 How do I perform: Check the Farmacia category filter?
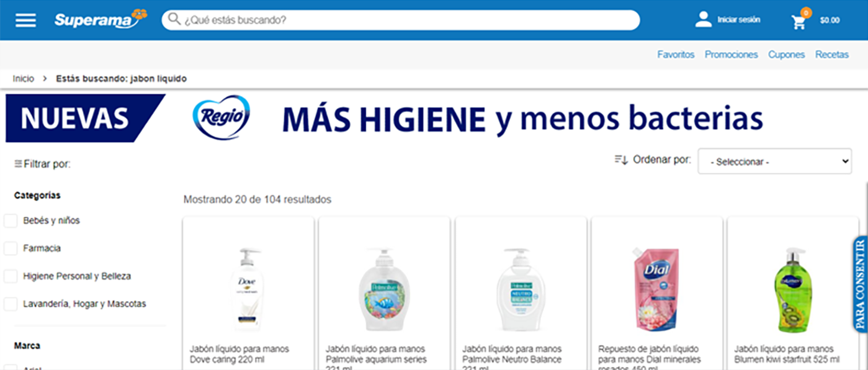click(x=11, y=248)
